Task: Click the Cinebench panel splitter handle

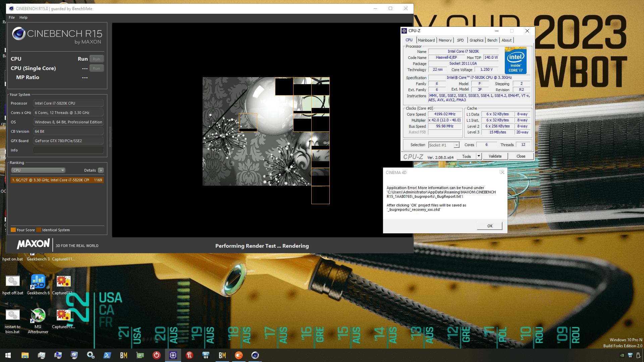Action: [110, 137]
